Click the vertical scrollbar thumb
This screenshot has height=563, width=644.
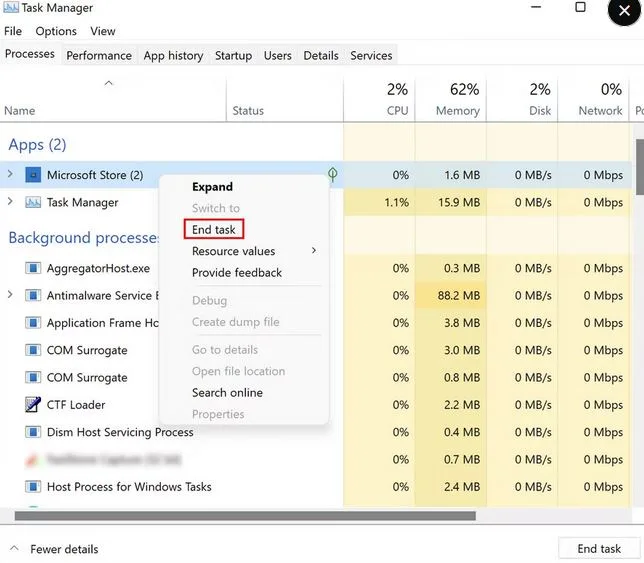click(x=639, y=167)
